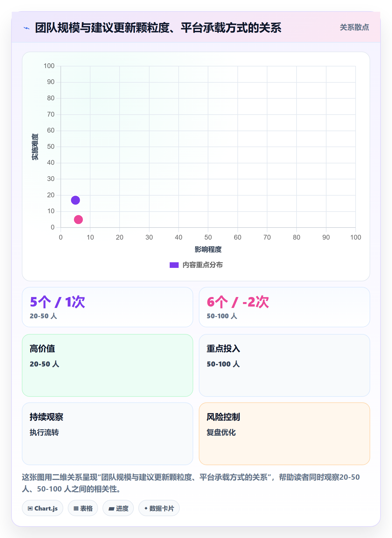The height and width of the screenshot is (538, 392).
Task: Click the 表格 tag chip
Action: pyautogui.click(x=83, y=508)
